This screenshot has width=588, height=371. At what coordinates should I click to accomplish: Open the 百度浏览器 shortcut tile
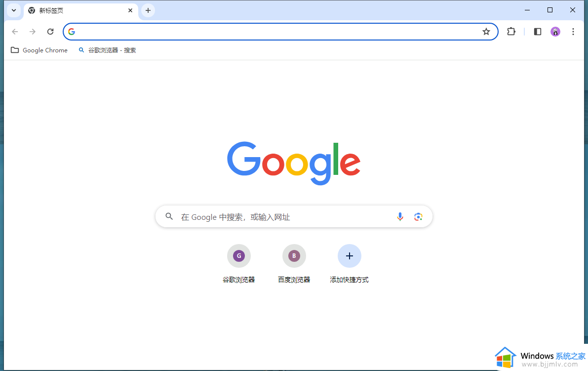click(294, 264)
